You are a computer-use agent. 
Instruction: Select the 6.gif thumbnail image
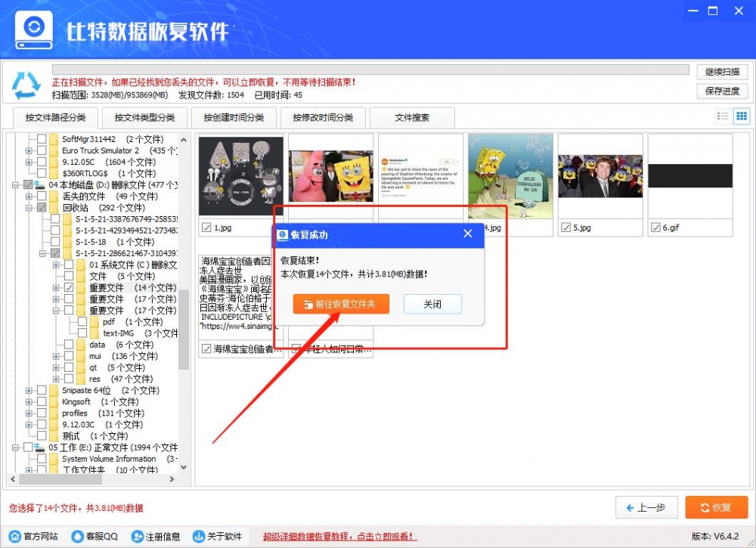click(x=690, y=176)
